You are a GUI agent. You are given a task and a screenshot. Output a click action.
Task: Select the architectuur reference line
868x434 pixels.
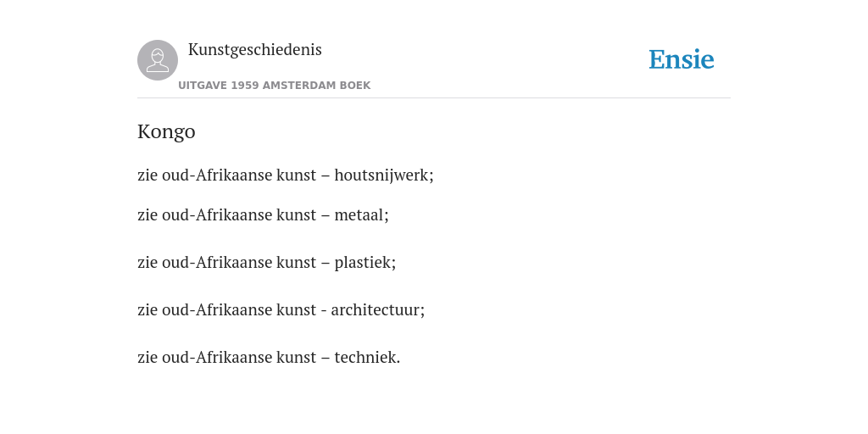click(281, 310)
